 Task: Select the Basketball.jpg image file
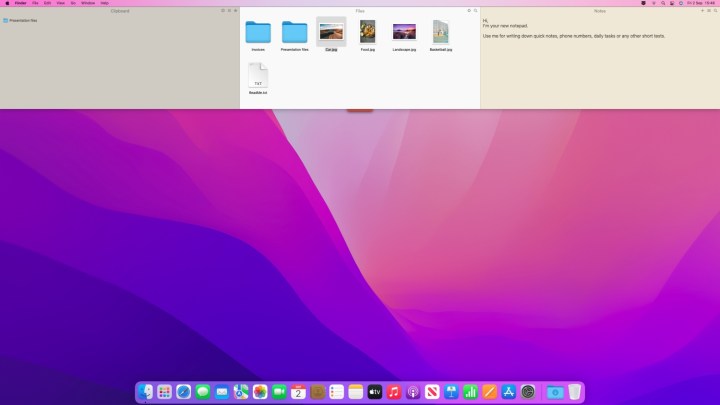coord(441,36)
